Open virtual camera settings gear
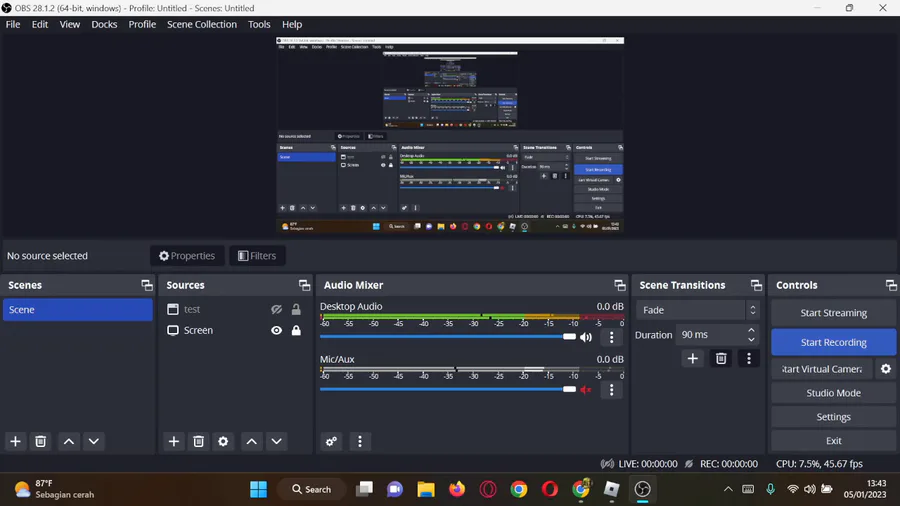 (886, 369)
